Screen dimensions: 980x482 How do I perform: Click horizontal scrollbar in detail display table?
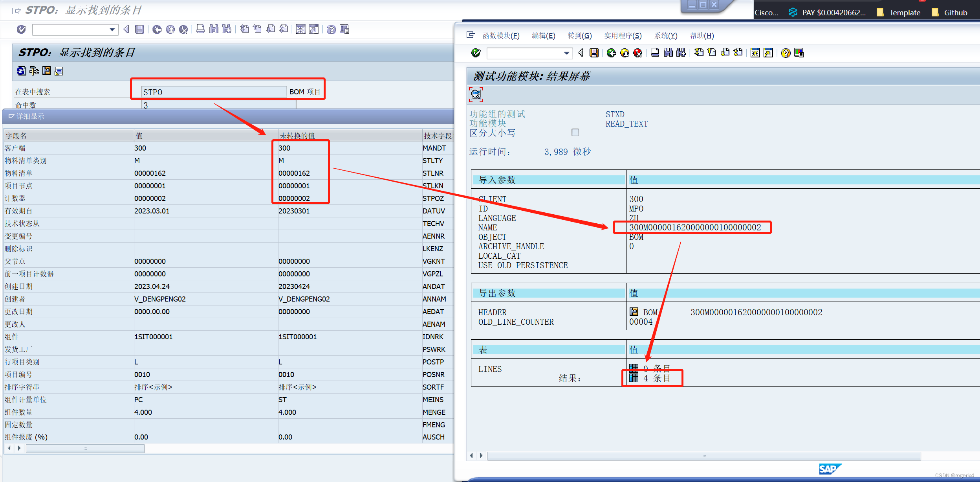point(85,448)
